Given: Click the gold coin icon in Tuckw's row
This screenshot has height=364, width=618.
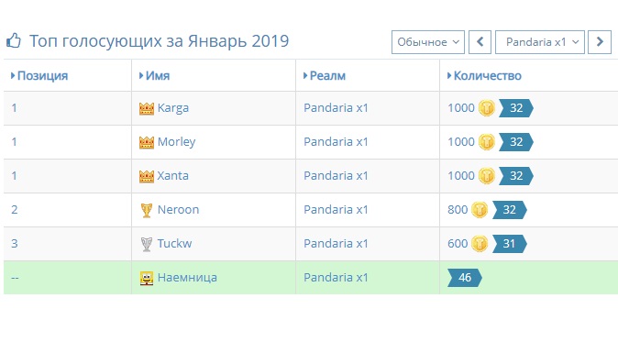Looking at the screenshot, I should point(480,244).
